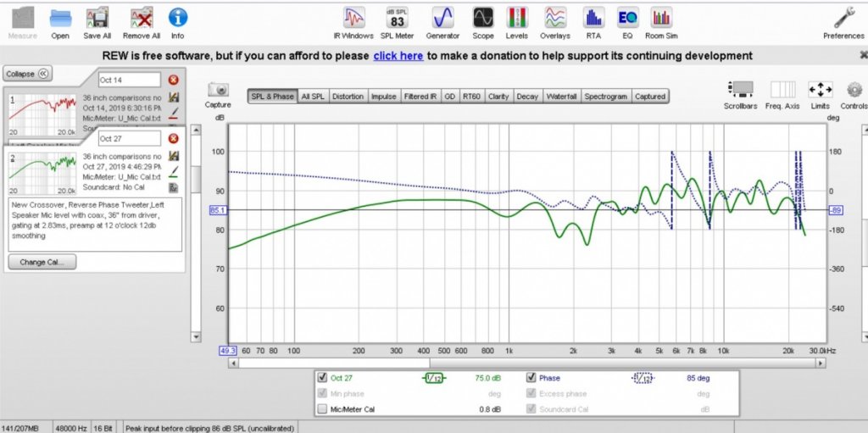Open graph Limits settings icon

click(x=821, y=90)
